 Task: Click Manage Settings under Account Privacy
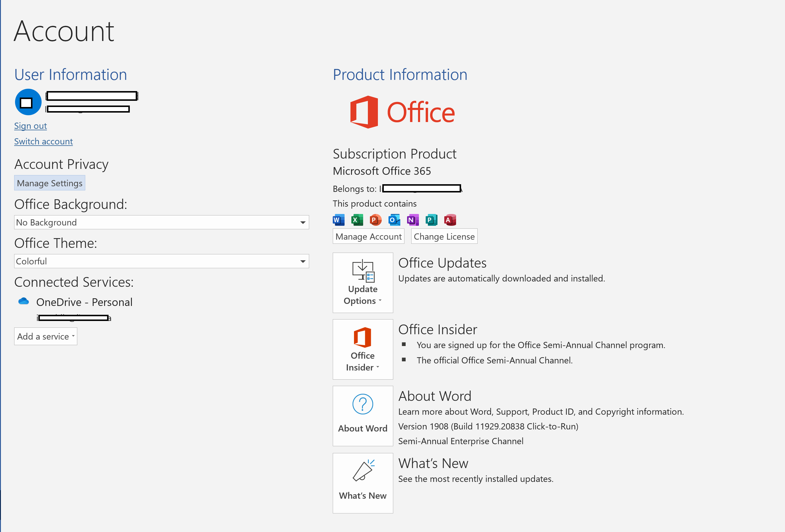[50, 183]
